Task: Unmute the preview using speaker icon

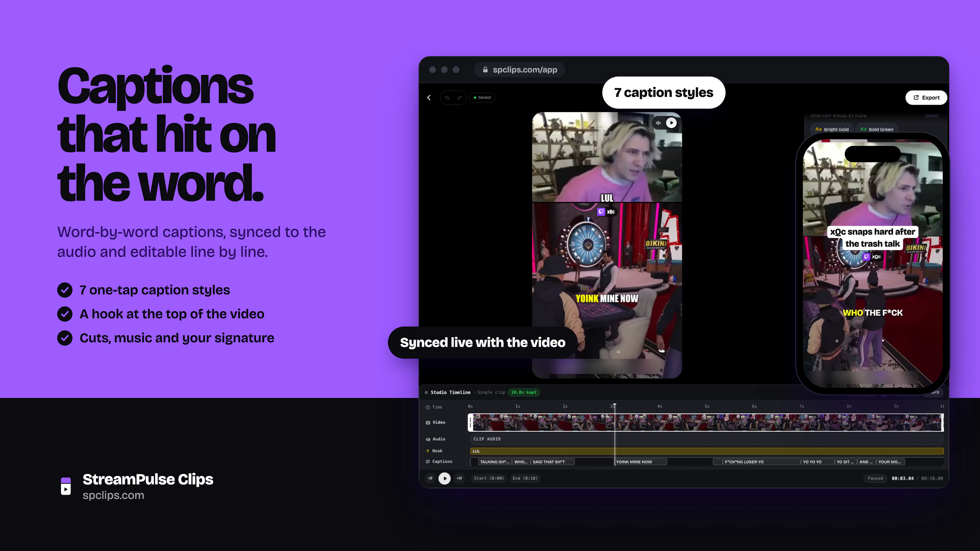Action: 658,123
